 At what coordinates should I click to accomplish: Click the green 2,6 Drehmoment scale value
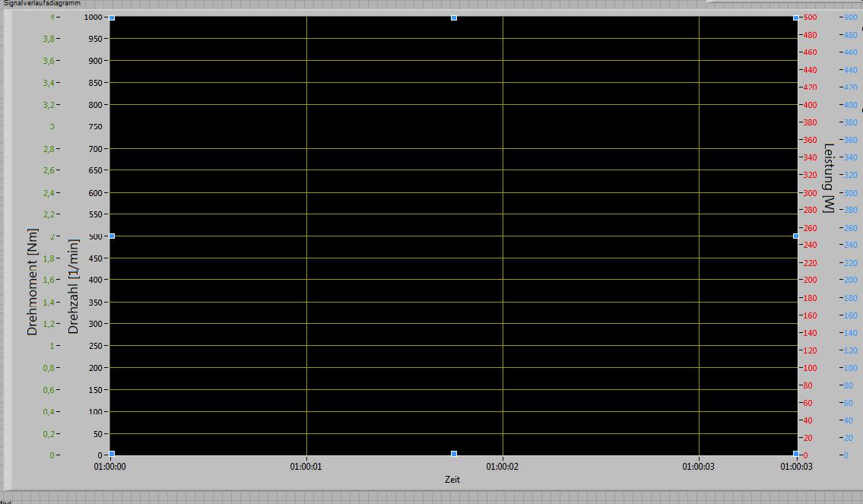(x=49, y=170)
